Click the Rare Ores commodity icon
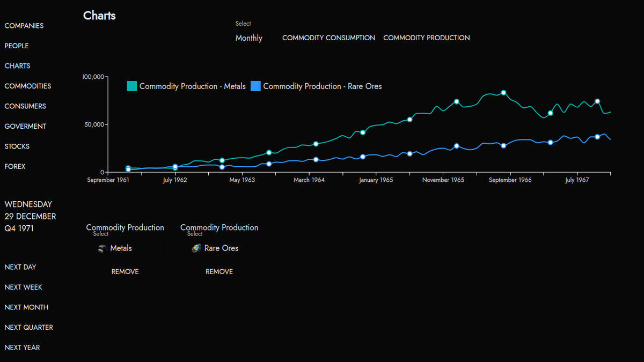Screen dimensions: 644x362 coord(196,248)
